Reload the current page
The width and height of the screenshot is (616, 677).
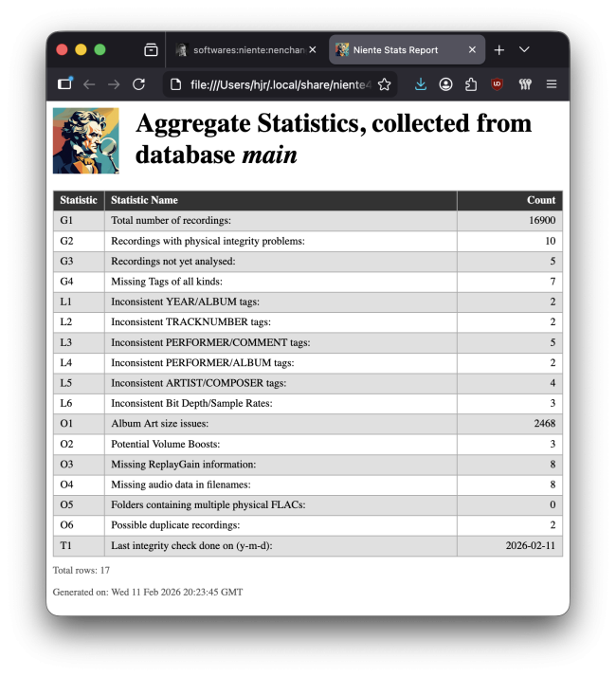pyautogui.click(x=138, y=84)
